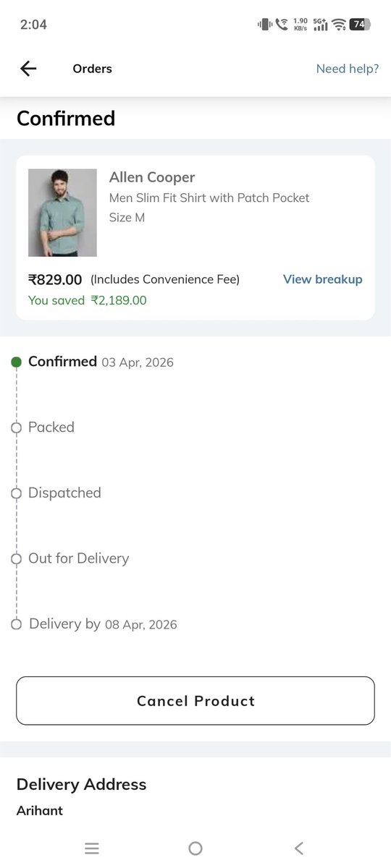Open View breakup price details
This screenshot has width=391, height=868.
(x=322, y=279)
